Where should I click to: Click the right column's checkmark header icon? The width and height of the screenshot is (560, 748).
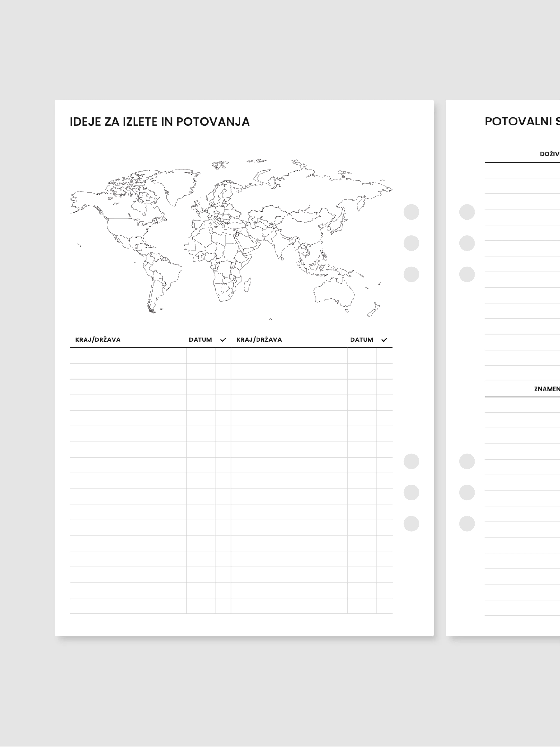[x=384, y=340]
